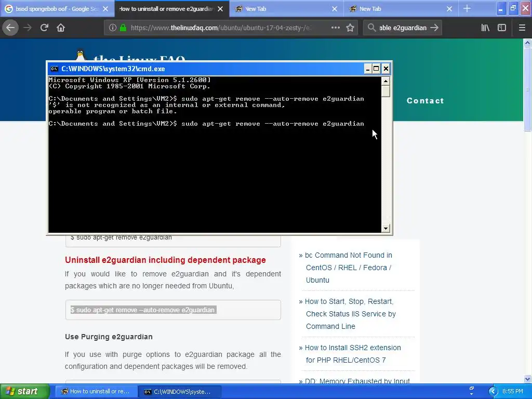The image size is (532, 399).
Task: Toggle the sidebar view icon
Action: click(x=502, y=28)
